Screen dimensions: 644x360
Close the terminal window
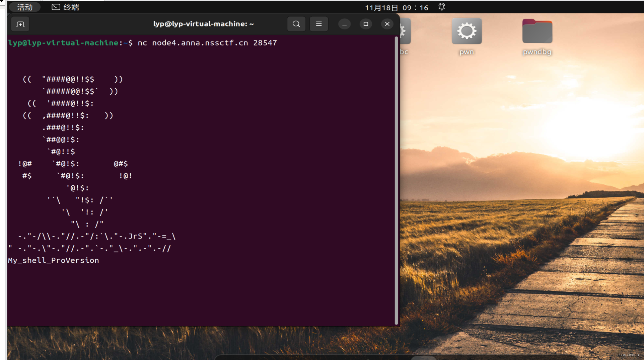tap(387, 24)
